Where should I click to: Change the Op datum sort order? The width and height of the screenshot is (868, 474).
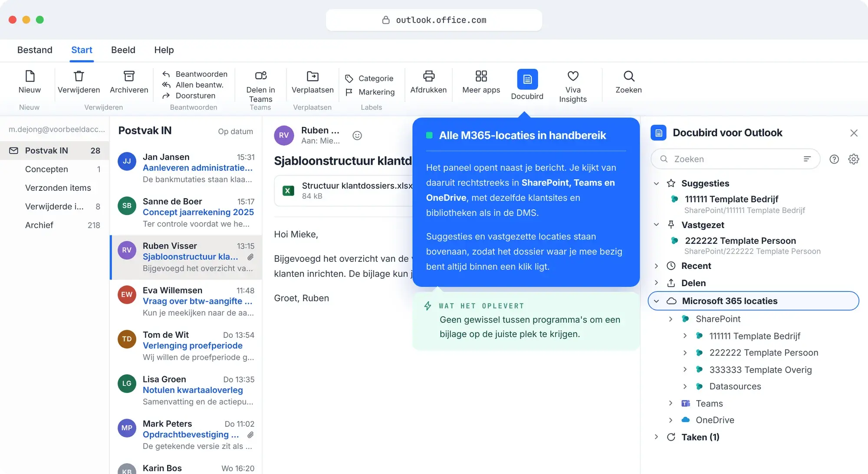[235, 131]
